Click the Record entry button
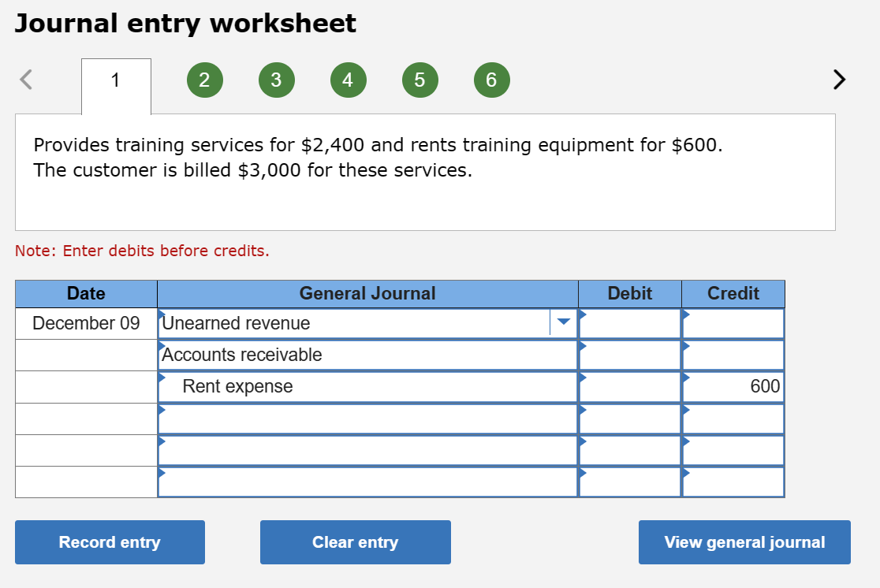The width and height of the screenshot is (880, 588). coord(110,541)
